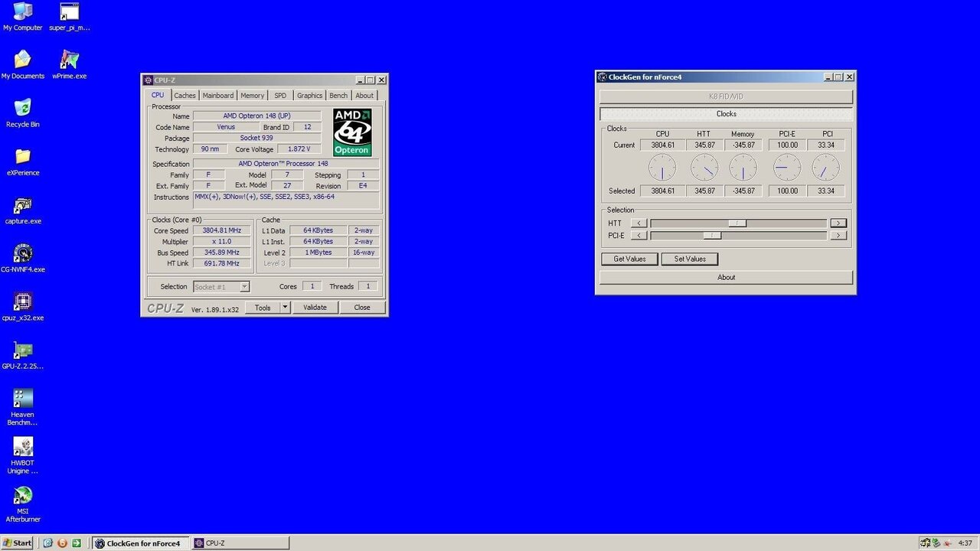Screen dimensions: 980x551
Task: Launch cpuz_x32.exe from the desktop
Action: 23,302
